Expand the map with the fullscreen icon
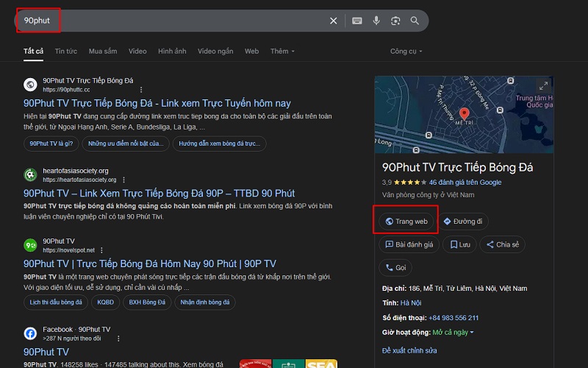Viewport: 588px width, 368px height. click(543, 86)
